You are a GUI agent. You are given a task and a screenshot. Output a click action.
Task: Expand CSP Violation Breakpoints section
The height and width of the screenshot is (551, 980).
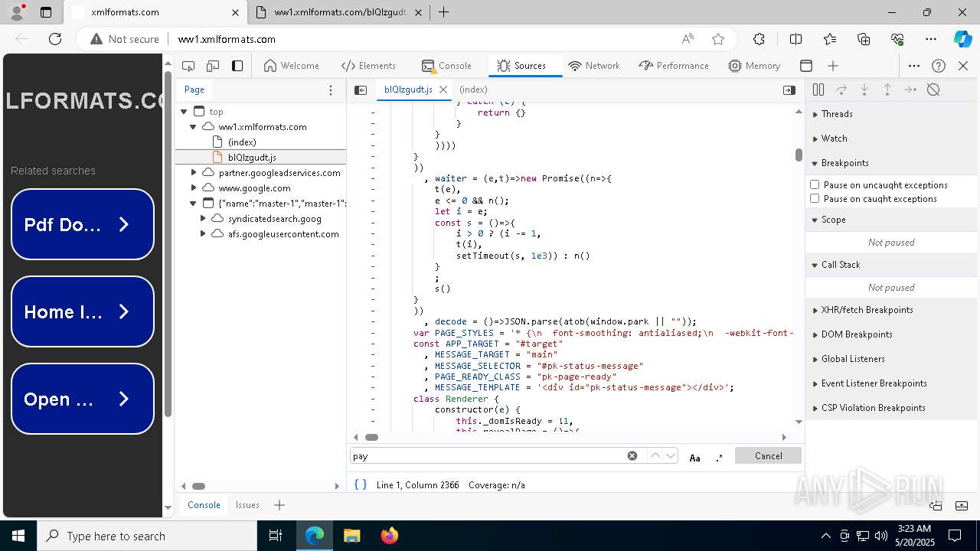[x=891, y=408]
